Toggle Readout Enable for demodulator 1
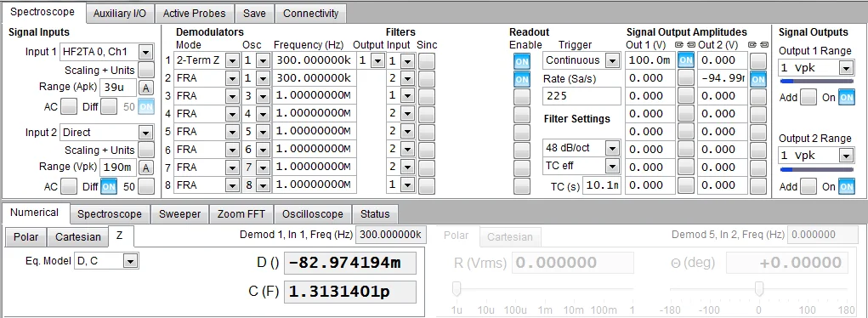868x318 pixels. (521, 61)
